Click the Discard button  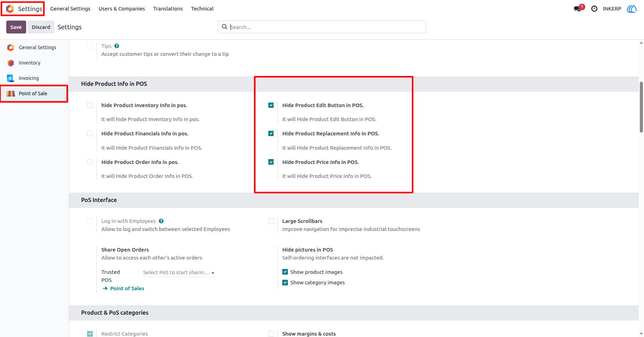pos(41,27)
